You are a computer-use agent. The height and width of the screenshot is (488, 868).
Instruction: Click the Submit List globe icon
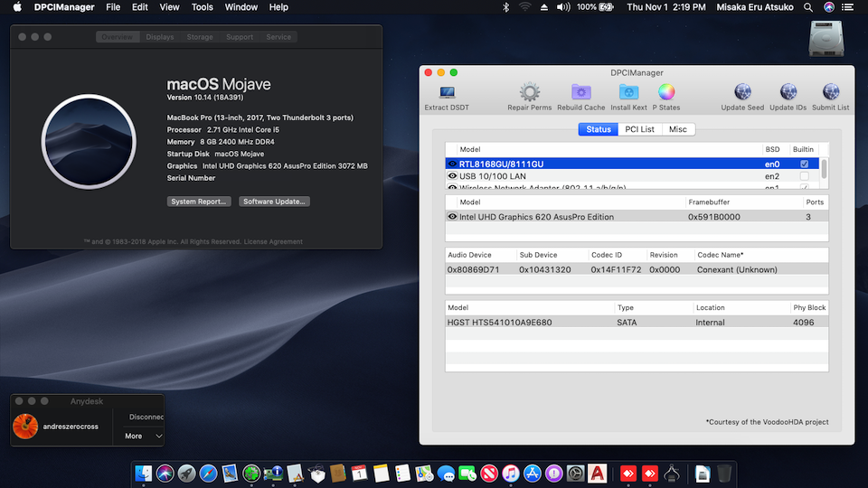coord(830,92)
